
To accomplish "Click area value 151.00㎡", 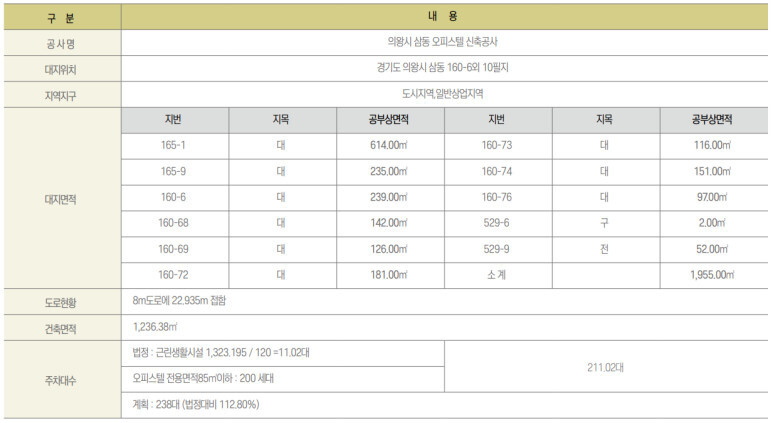I will pyautogui.click(x=712, y=172).
